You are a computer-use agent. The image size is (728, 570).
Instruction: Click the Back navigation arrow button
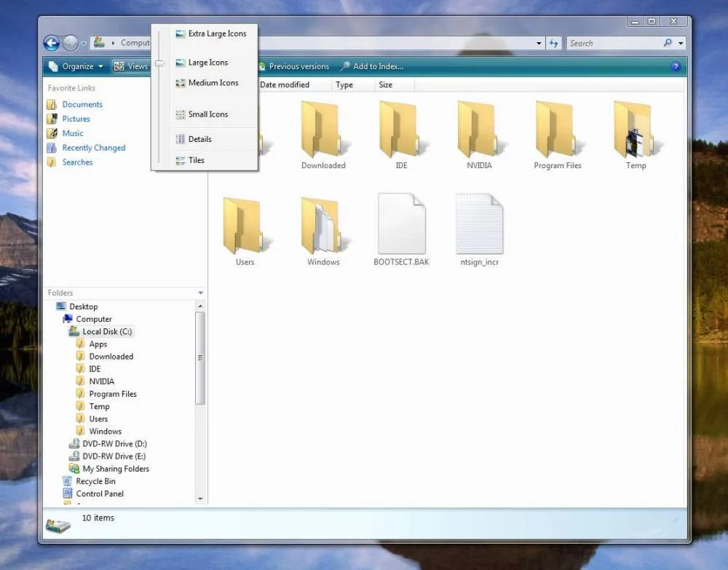(51, 43)
